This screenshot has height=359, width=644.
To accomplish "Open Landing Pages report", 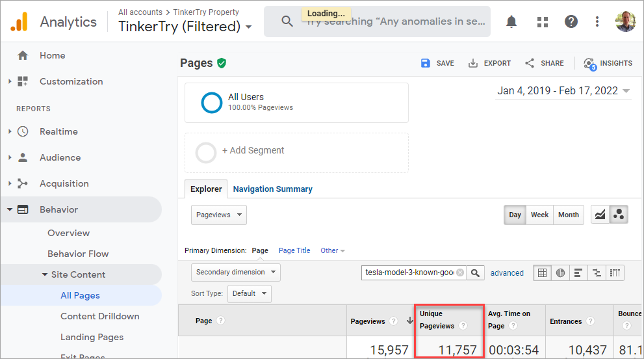I will click(92, 337).
